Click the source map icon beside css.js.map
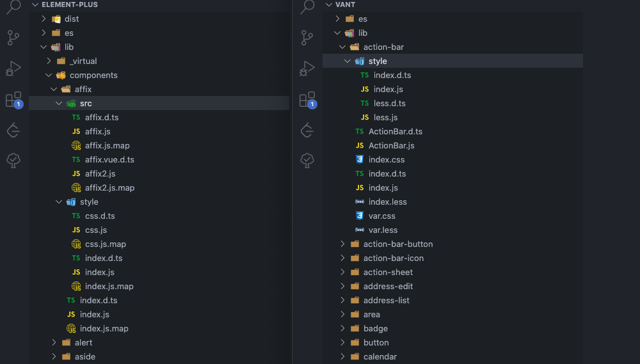Viewport: 640px width, 364px height. (x=76, y=244)
